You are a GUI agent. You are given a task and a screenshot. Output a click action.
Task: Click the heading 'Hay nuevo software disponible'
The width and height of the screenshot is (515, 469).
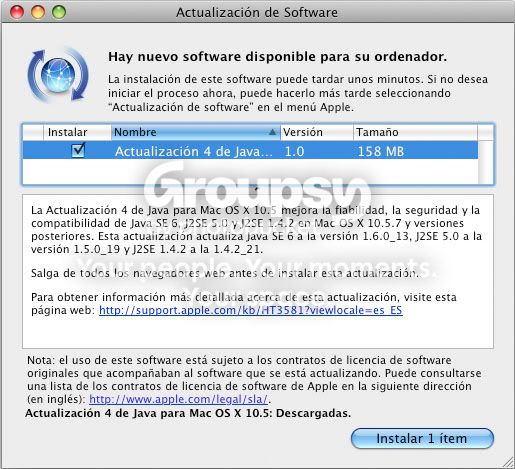click(x=277, y=57)
